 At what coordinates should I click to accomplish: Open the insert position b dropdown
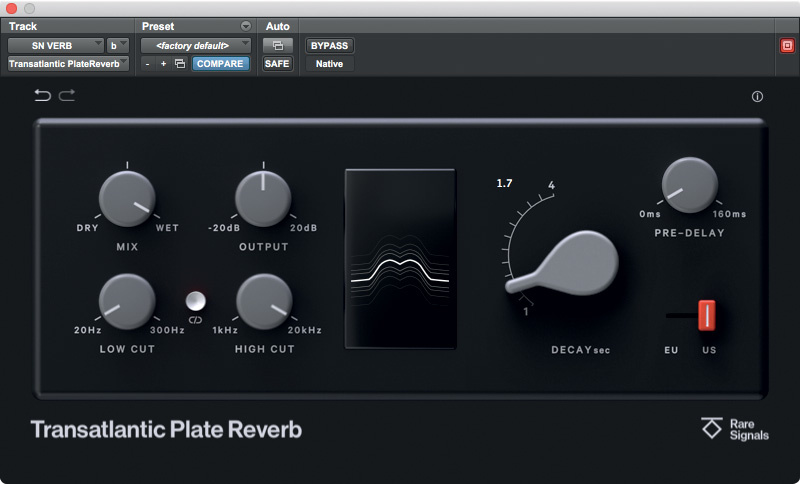coord(117,45)
